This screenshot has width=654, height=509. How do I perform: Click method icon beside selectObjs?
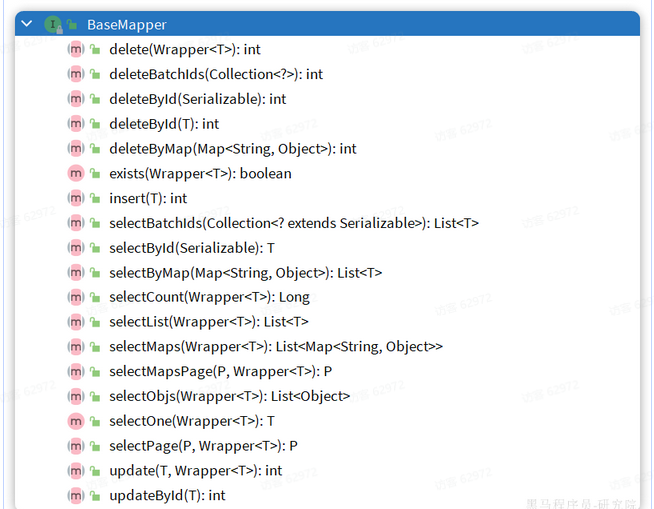pos(76,396)
